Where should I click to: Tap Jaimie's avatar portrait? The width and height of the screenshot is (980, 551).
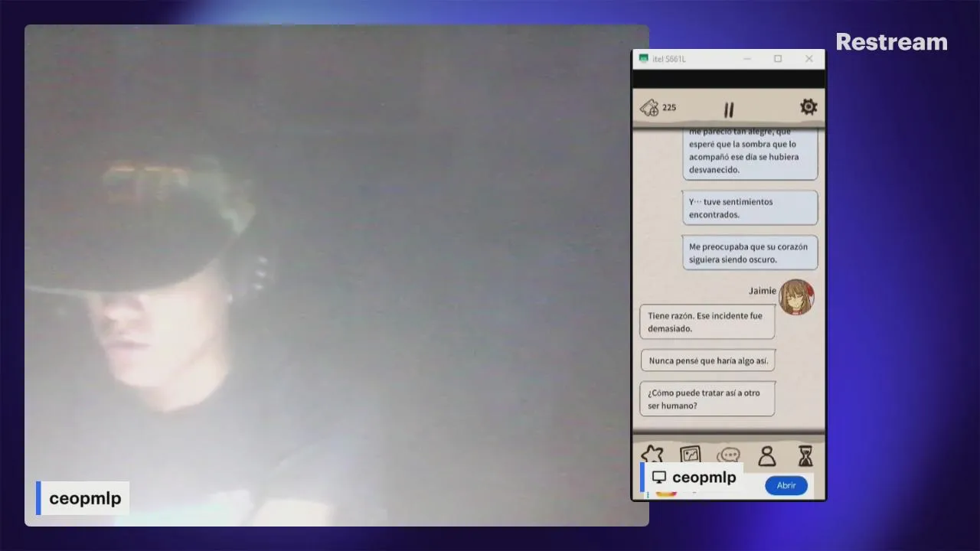point(796,297)
